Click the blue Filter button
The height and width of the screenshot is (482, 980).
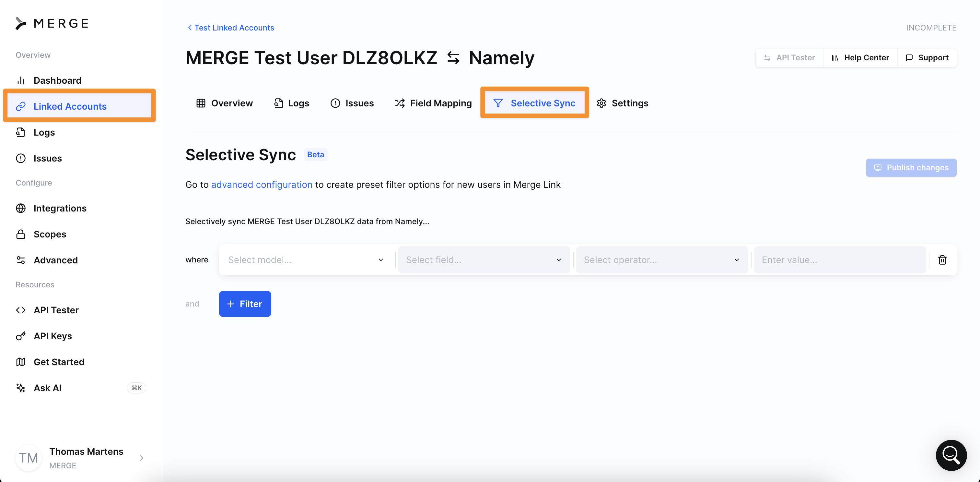pyautogui.click(x=245, y=304)
